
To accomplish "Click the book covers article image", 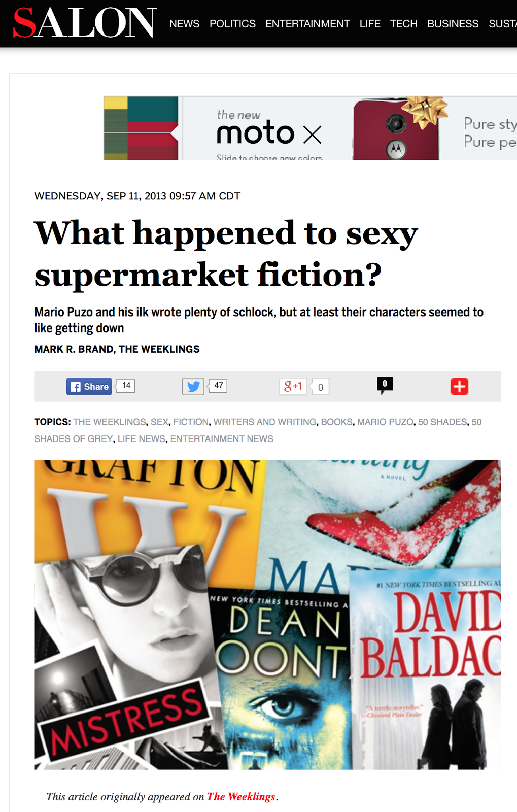I will click(267, 615).
